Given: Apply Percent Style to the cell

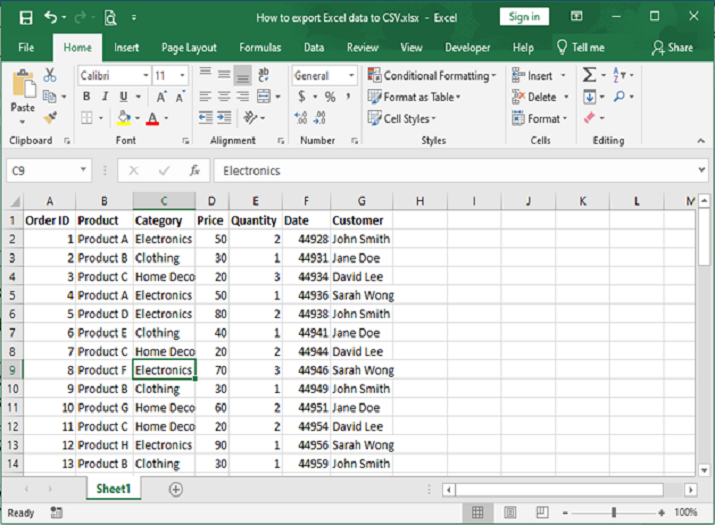Looking at the screenshot, I should tap(330, 97).
